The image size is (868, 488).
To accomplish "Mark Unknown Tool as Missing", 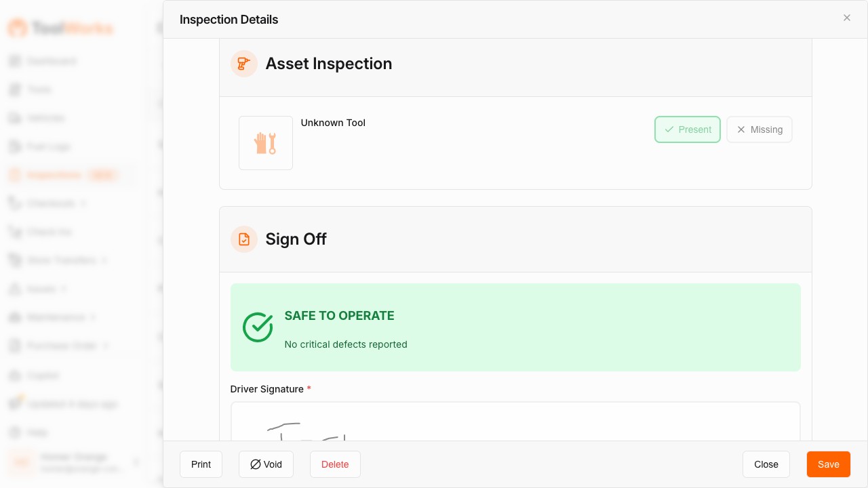I will pos(759,129).
